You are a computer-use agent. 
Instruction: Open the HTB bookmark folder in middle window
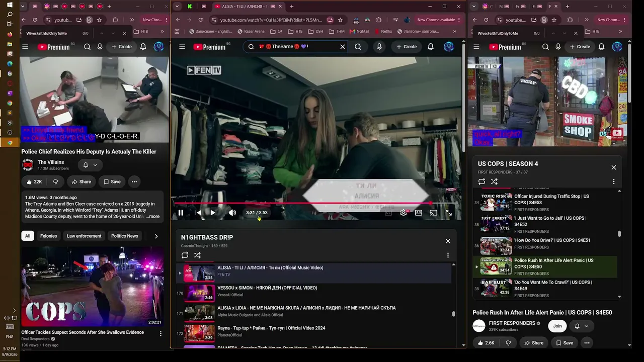295,31
